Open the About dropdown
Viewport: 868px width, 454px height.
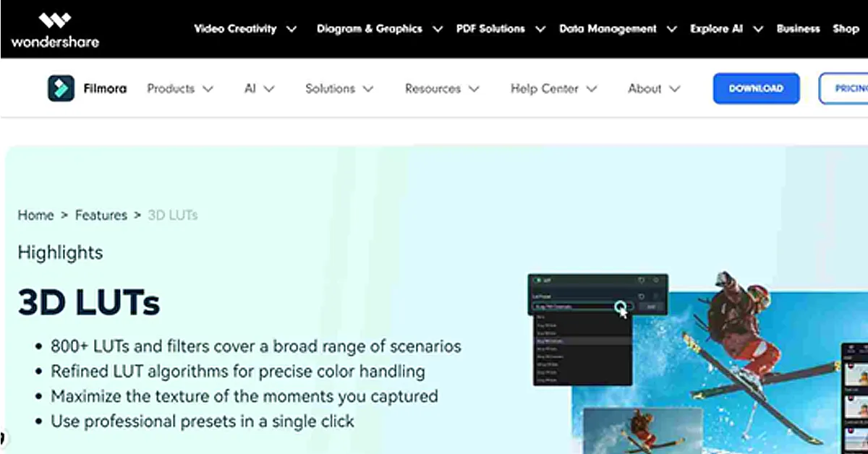[654, 89]
